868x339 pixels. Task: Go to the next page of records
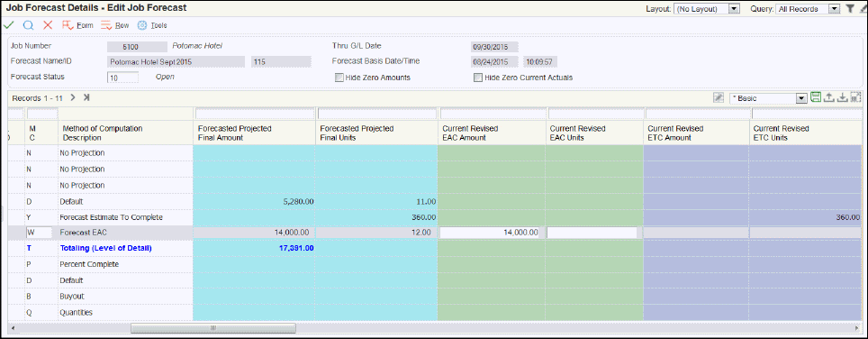click(73, 97)
